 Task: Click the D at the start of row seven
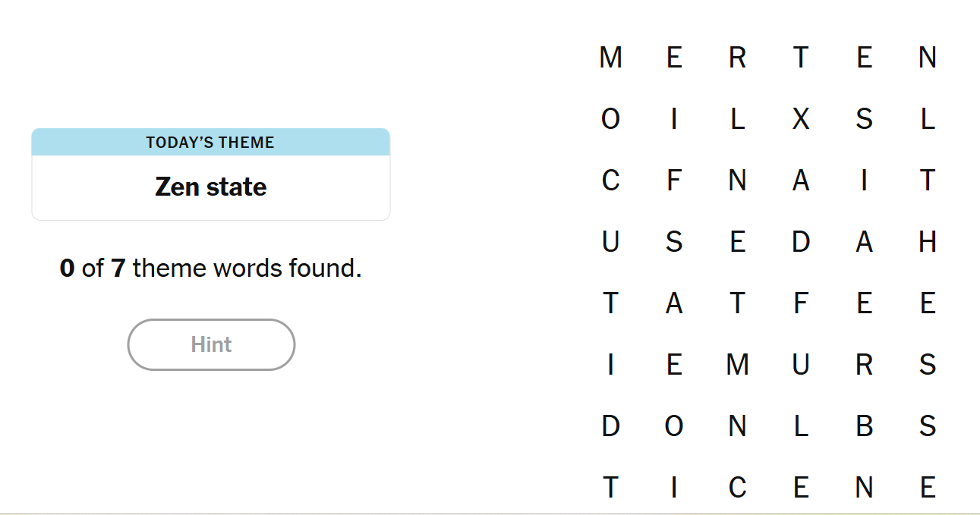click(610, 426)
